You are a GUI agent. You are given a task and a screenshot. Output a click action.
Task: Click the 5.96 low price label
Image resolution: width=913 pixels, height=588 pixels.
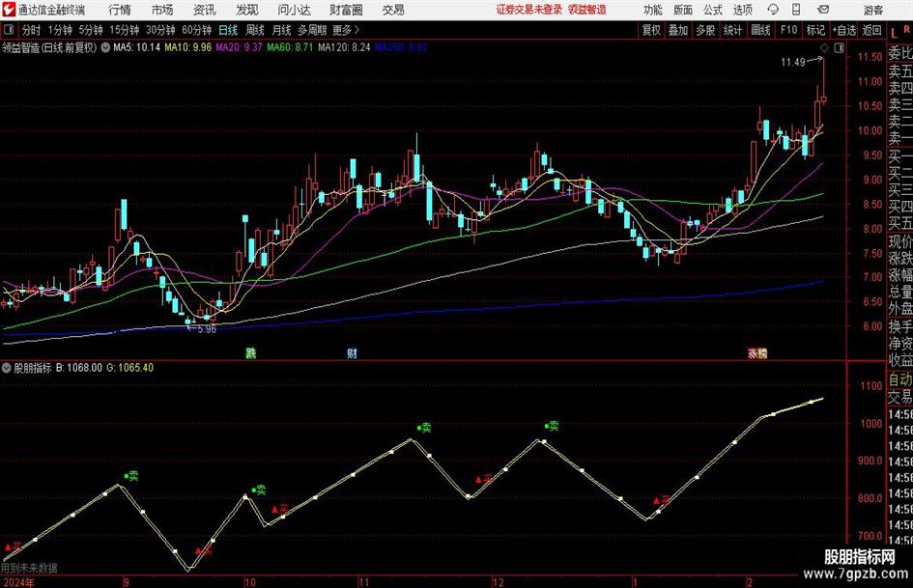[x=207, y=329]
